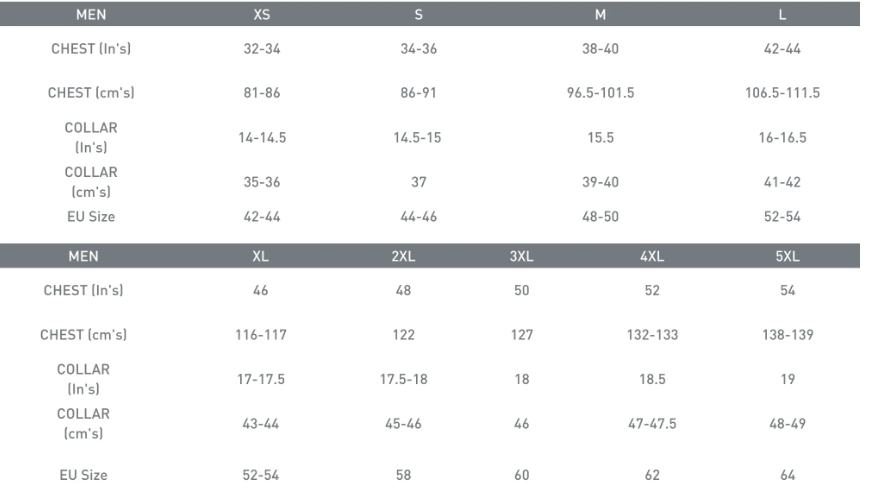This screenshot has height=494, width=872.
Task: Click the 3XL header cell
Action: [522, 256]
